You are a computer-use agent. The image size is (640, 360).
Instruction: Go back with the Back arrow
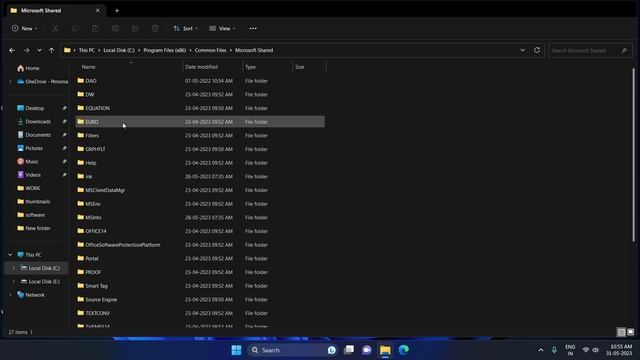coord(12,50)
